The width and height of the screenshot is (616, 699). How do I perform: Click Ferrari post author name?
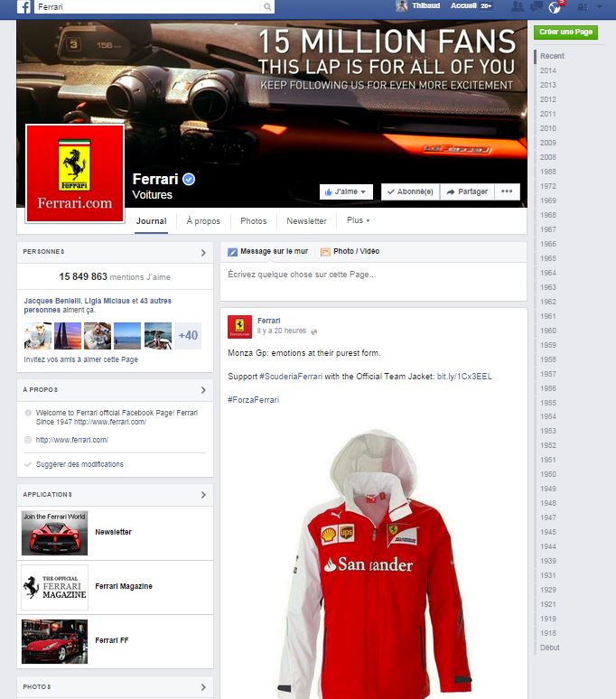coord(269,321)
